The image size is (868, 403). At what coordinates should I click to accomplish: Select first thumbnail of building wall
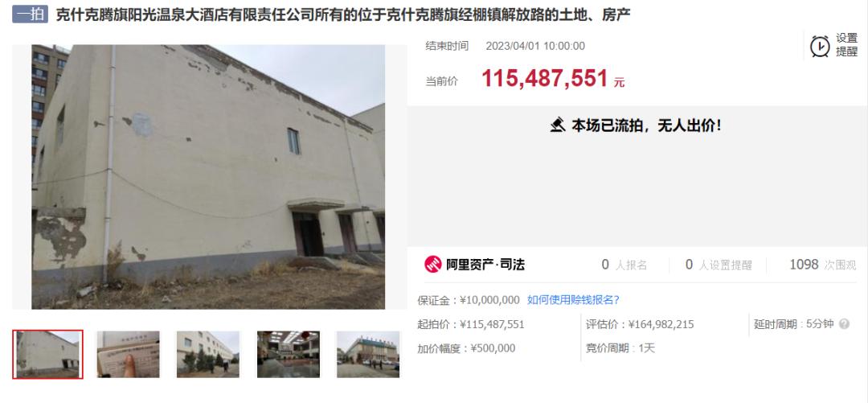(47, 354)
